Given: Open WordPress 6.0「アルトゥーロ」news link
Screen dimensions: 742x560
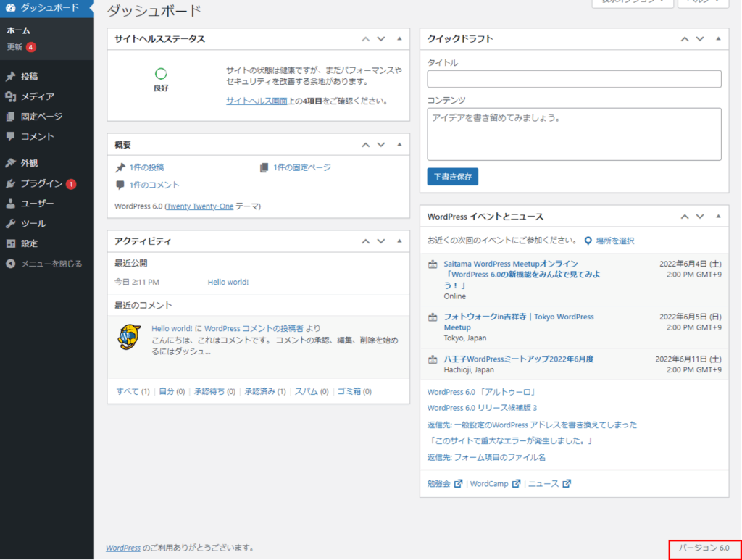Looking at the screenshot, I should 482,392.
